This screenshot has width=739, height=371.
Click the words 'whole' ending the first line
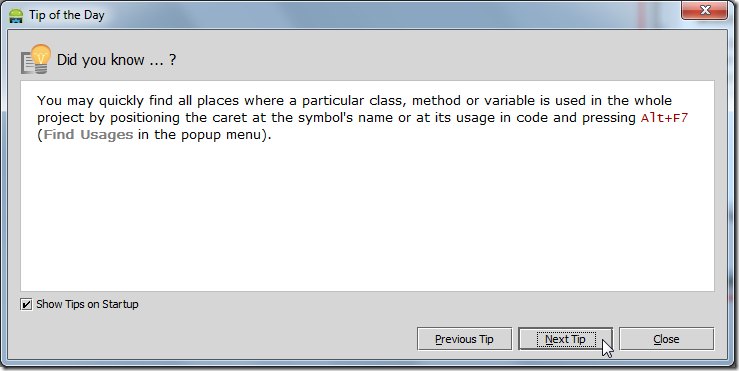(x=653, y=100)
